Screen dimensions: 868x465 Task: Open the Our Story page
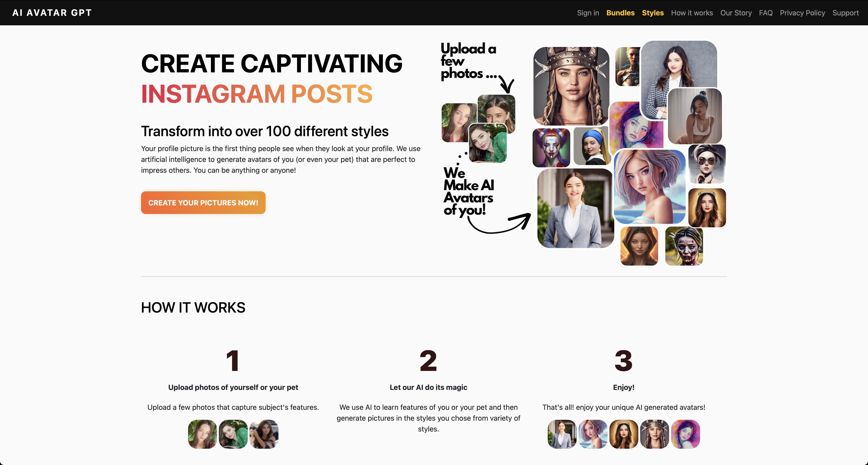tap(736, 13)
